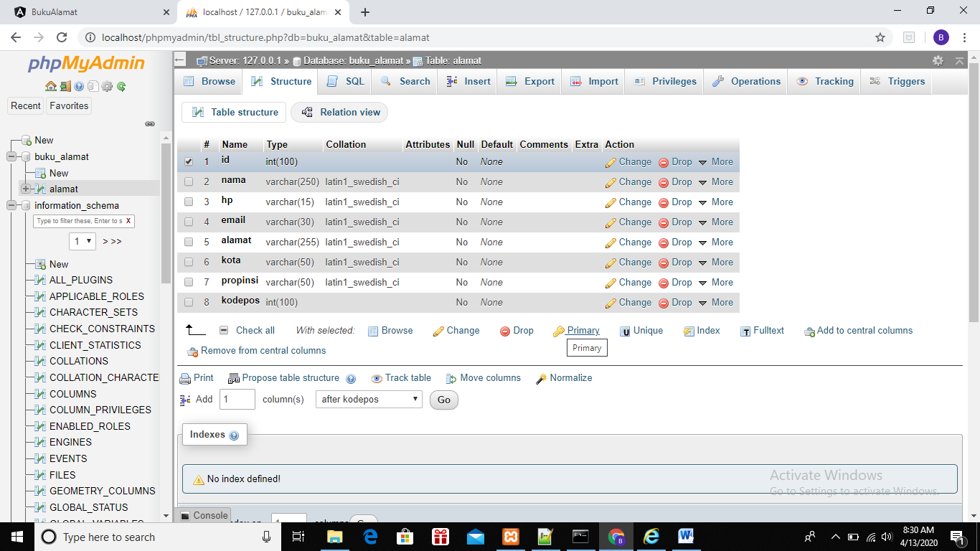Click the Windows Start button
This screenshot has width=980, height=551.
click(x=17, y=537)
